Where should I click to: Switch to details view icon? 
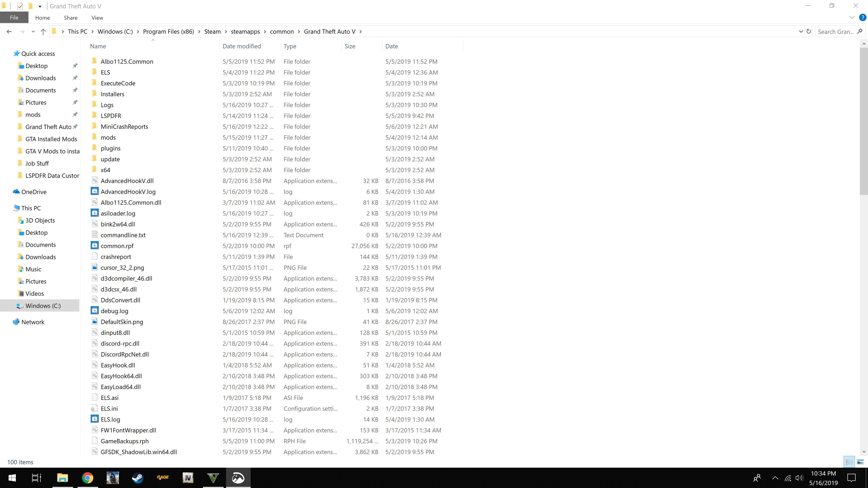point(849,462)
